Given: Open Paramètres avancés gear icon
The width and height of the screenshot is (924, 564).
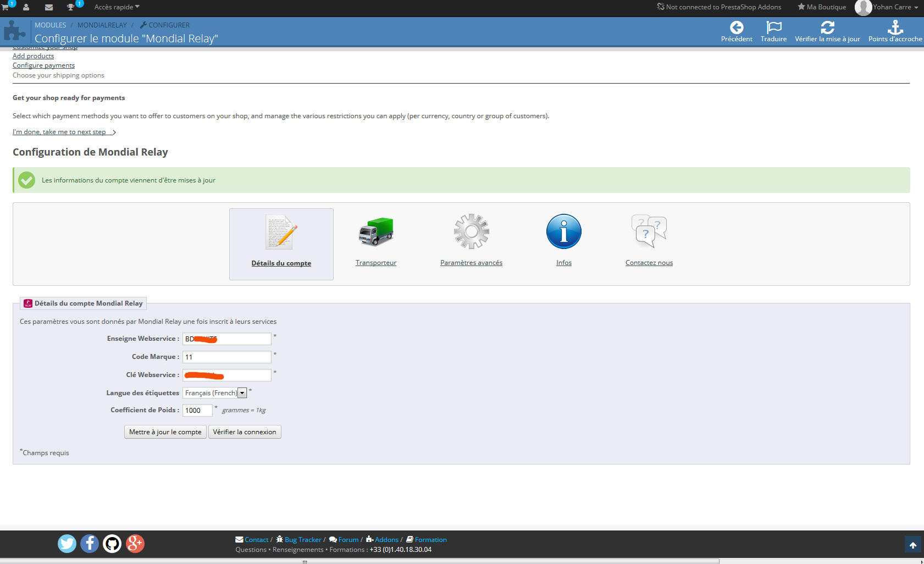Looking at the screenshot, I should (x=471, y=231).
